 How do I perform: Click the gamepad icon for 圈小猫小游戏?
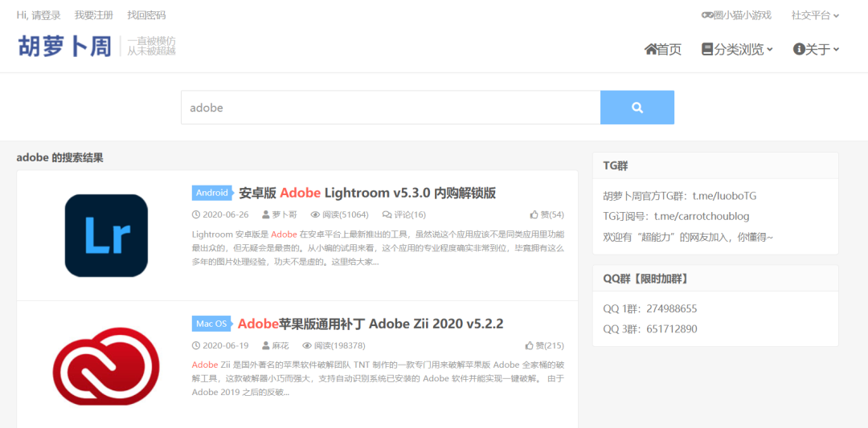(707, 15)
